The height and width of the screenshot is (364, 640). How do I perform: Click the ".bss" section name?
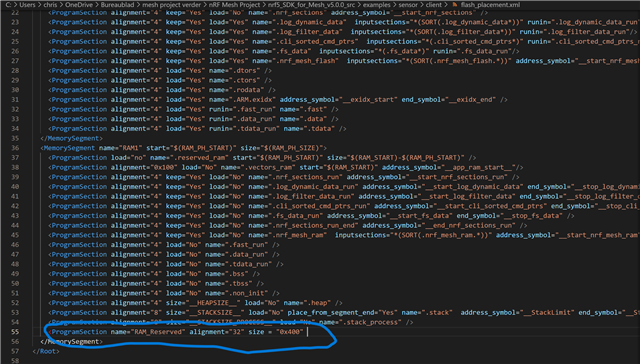[x=238, y=274]
